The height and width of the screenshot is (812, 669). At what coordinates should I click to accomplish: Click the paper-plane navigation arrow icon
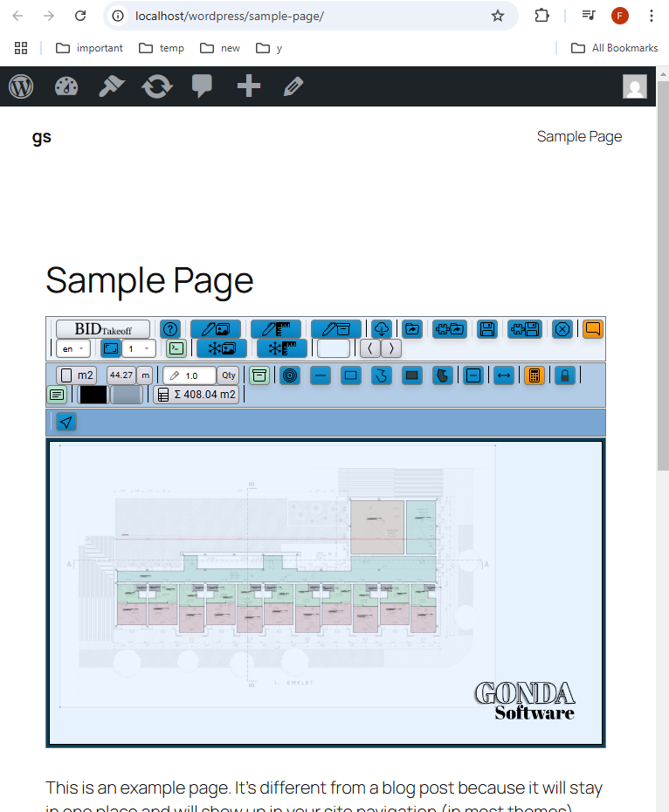pyautogui.click(x=66, y=422)
